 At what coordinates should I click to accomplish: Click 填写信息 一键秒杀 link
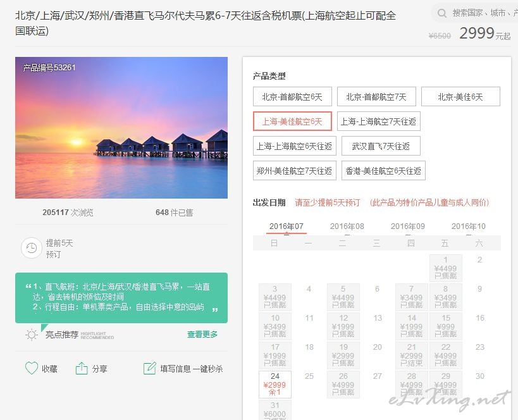click(x=192, y=369)
